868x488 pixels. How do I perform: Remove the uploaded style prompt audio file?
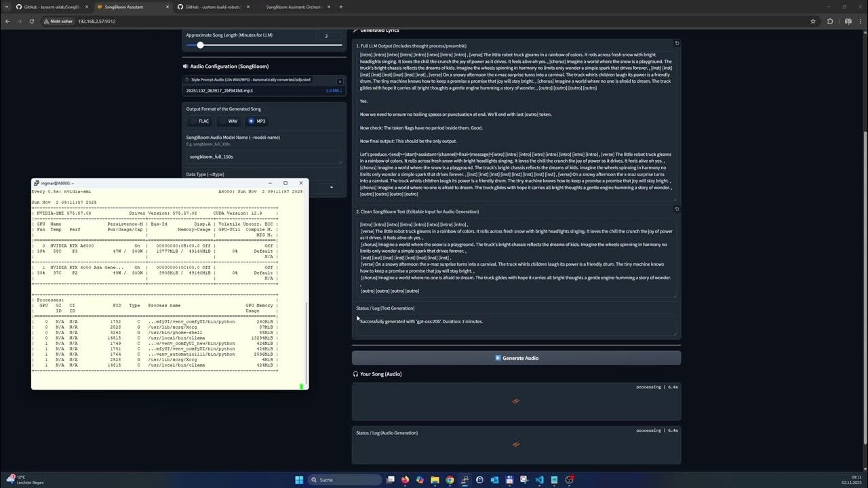pyautogui.click(x=340, y=81)
